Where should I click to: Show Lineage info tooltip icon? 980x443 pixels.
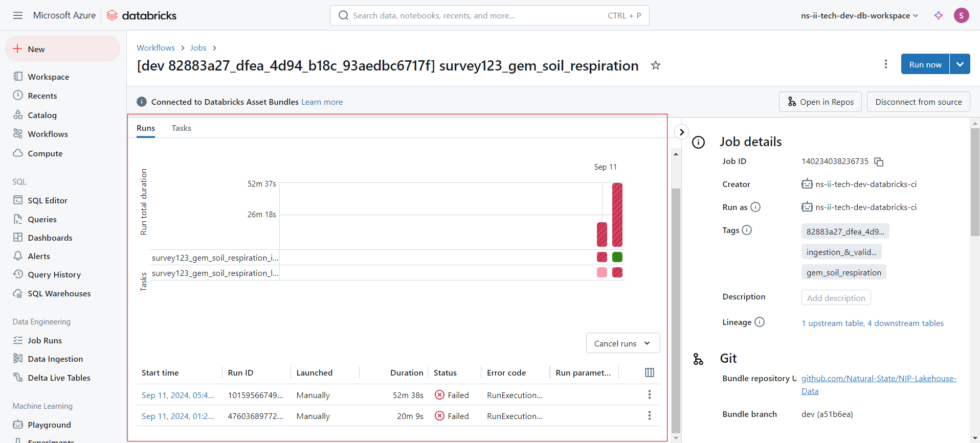[760, 322]
